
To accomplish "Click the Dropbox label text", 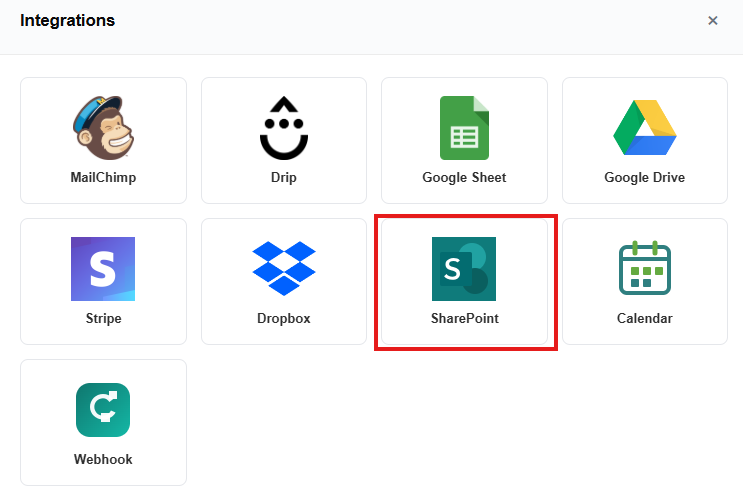I will [x=284, y=318].
